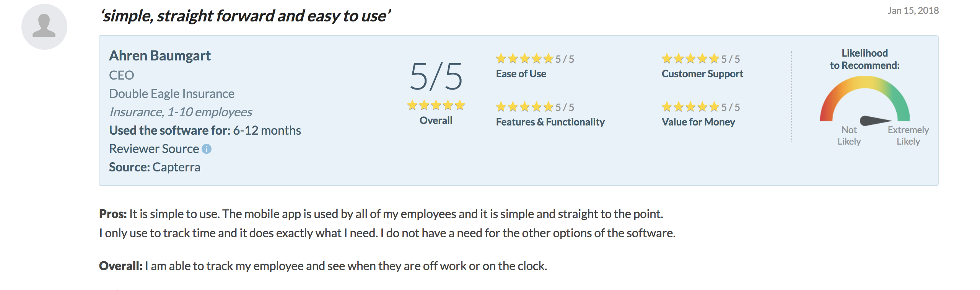Click the Likelihood to Recommend color gauge
The image size is (980, 290).
coord(865,98)
